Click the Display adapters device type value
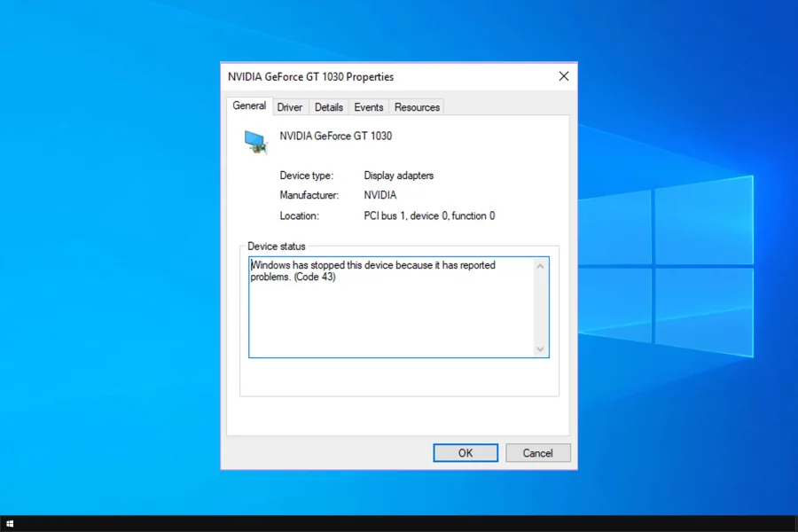 [398, 176]
